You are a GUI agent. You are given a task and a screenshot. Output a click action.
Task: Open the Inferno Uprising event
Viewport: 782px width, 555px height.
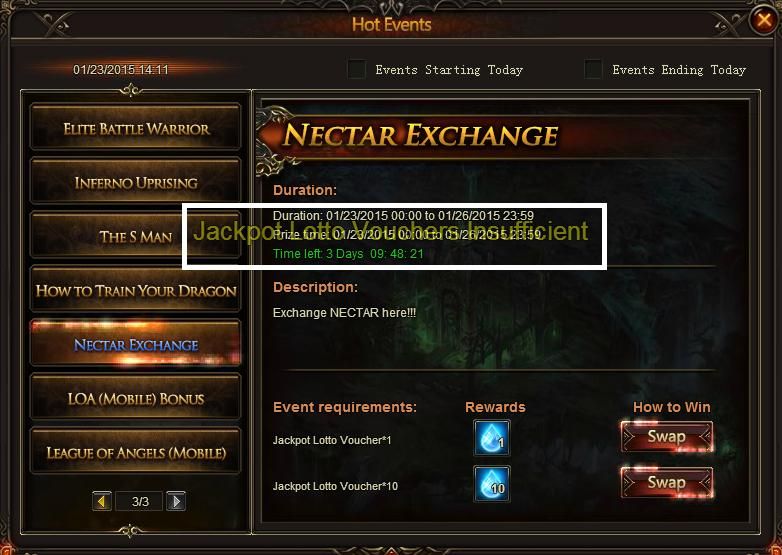click(x=136, y=182)
